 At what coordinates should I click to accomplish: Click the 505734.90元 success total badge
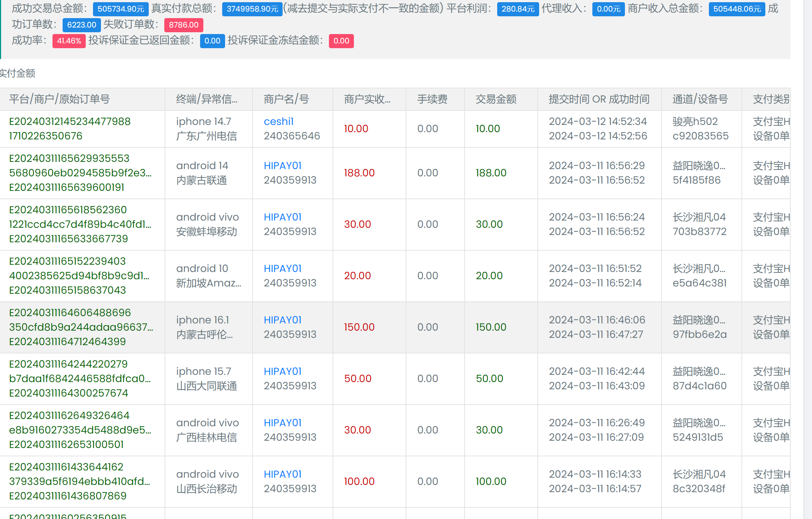pos(120,9)
